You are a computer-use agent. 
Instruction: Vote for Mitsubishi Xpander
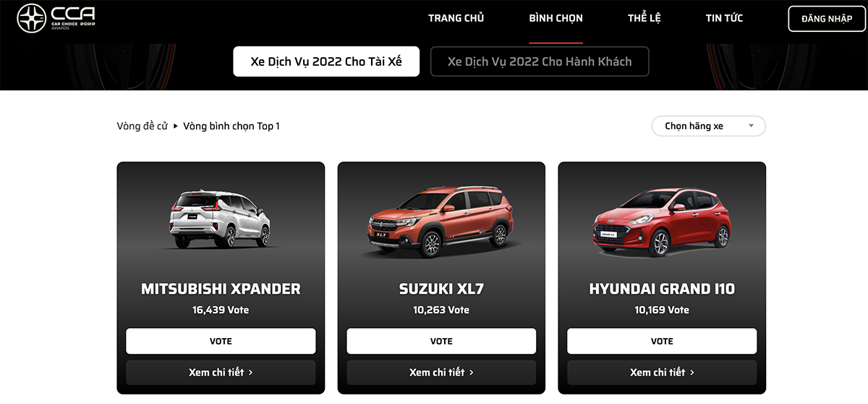pos(221,341)
